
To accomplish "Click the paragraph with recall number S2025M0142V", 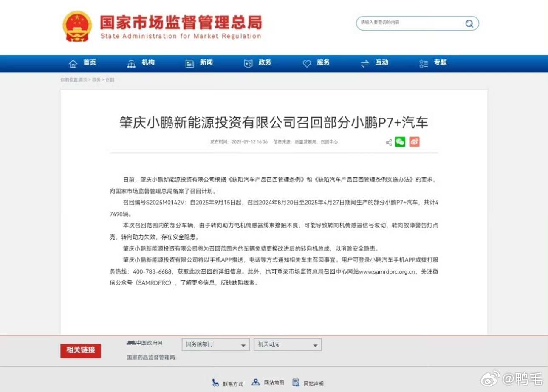I will point(274,208).
